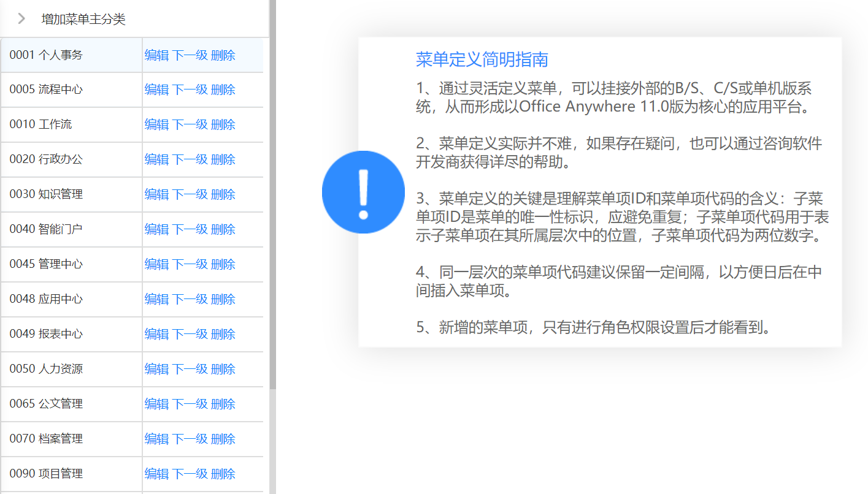Select the 0050 人力资源 row name
The height and width of the screenshot is (494, 868).
[46, 369]
